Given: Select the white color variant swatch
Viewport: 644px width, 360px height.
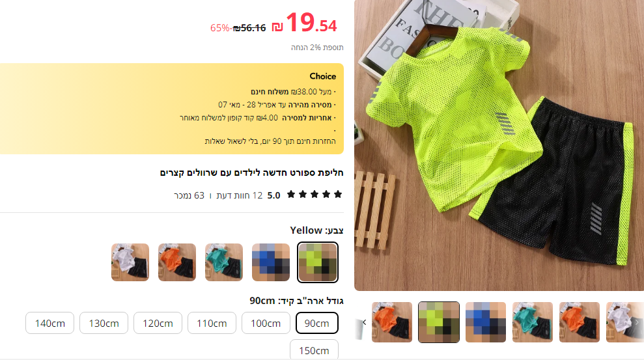Looking at the screenshot, I should (x=130, y=262).
